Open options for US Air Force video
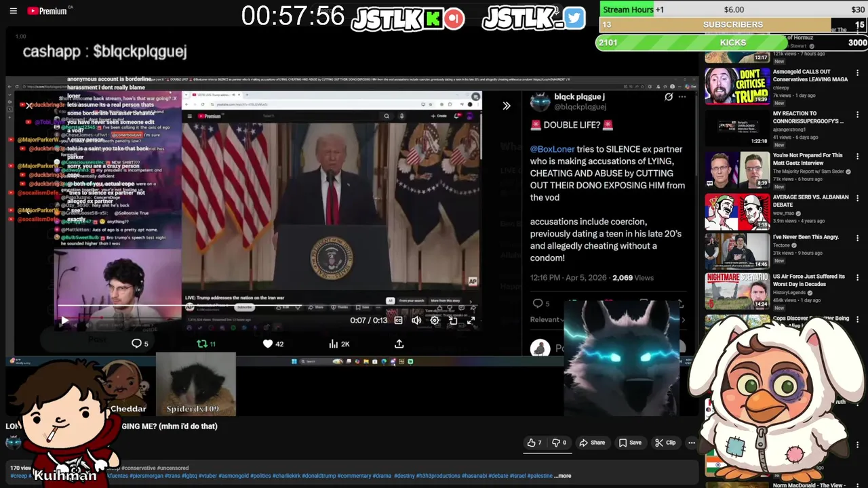This screenshot has height=488, width=868. click(x=857, y=278)
